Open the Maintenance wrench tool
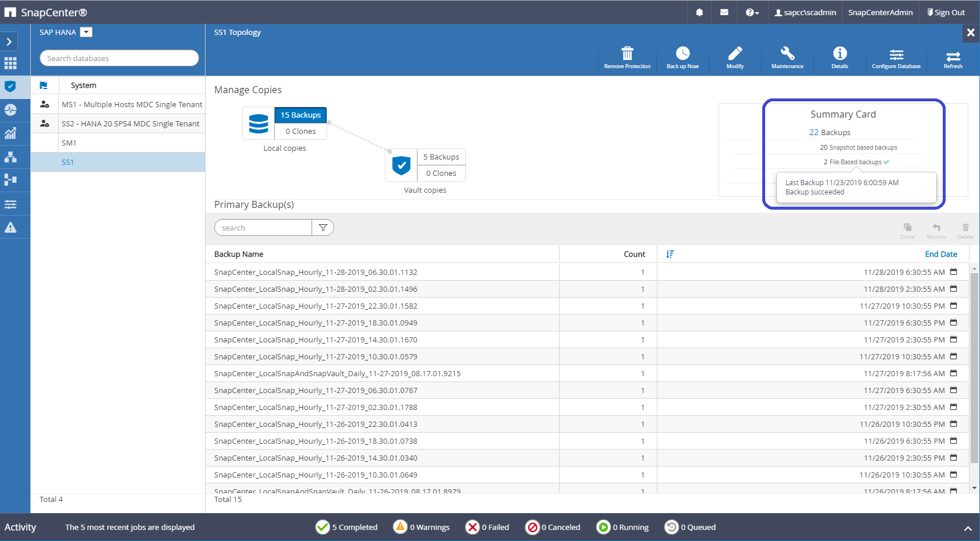Viewport: 980px width, 541px height. (x=787, y=57)
